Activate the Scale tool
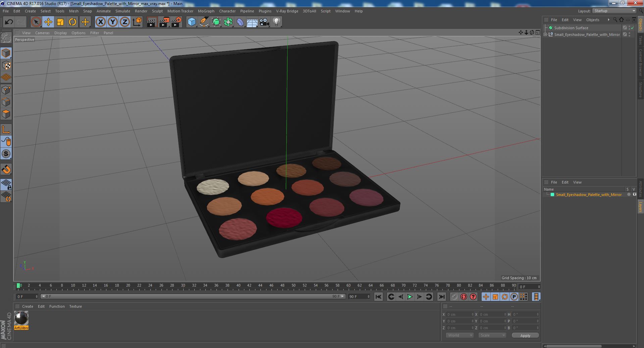The width and height of the screenshot is (644, 348). [60, 22]
